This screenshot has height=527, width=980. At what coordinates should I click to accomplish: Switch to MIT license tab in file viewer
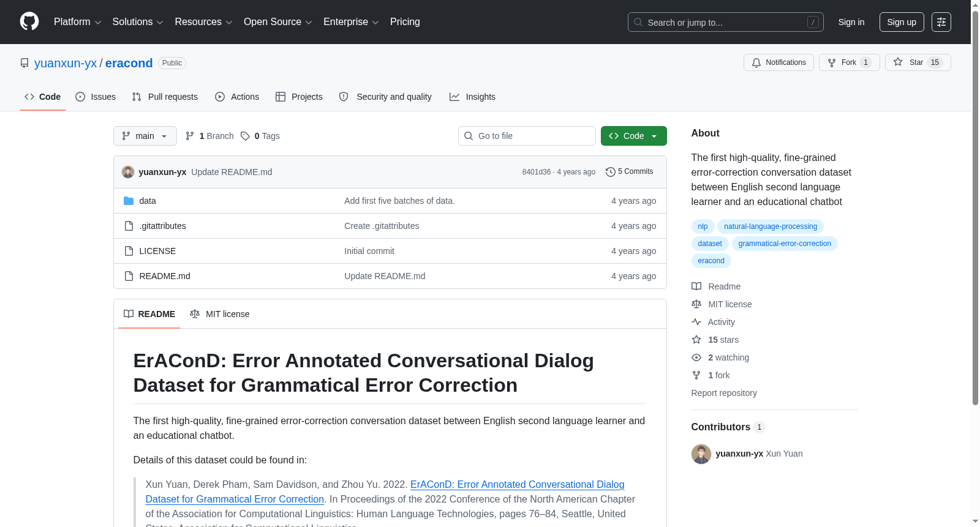click(x=220, y=314)
